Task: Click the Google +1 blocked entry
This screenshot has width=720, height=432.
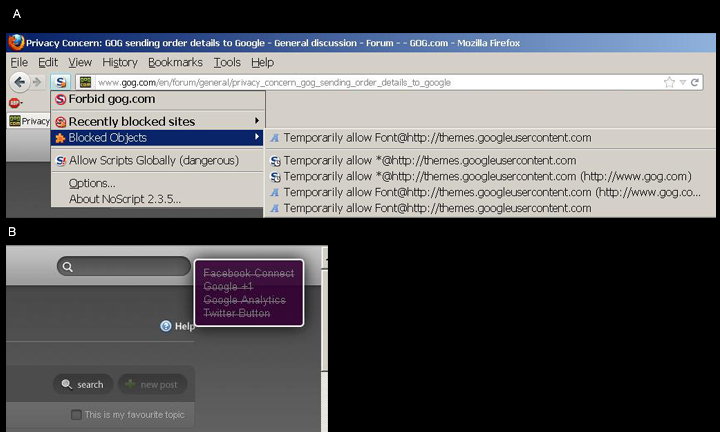Action: point(228,286)
